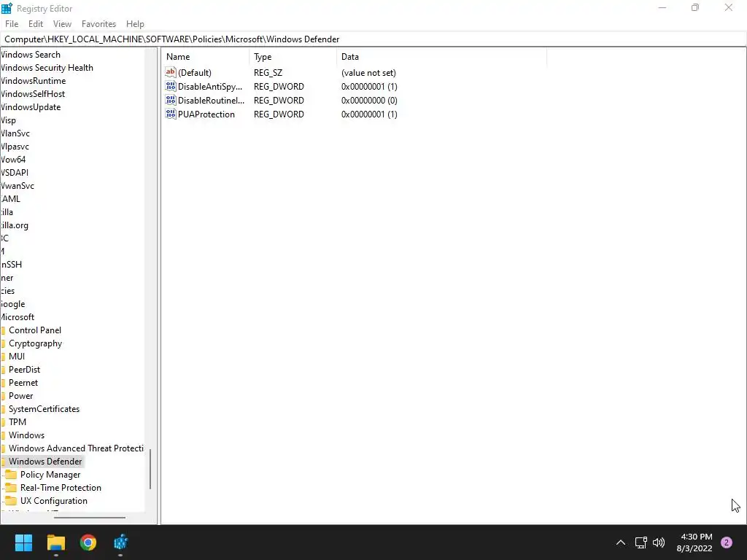This screenshot has height=560, width=747.
Task: Click the (value not set) data cell
Action: (368, 72)
